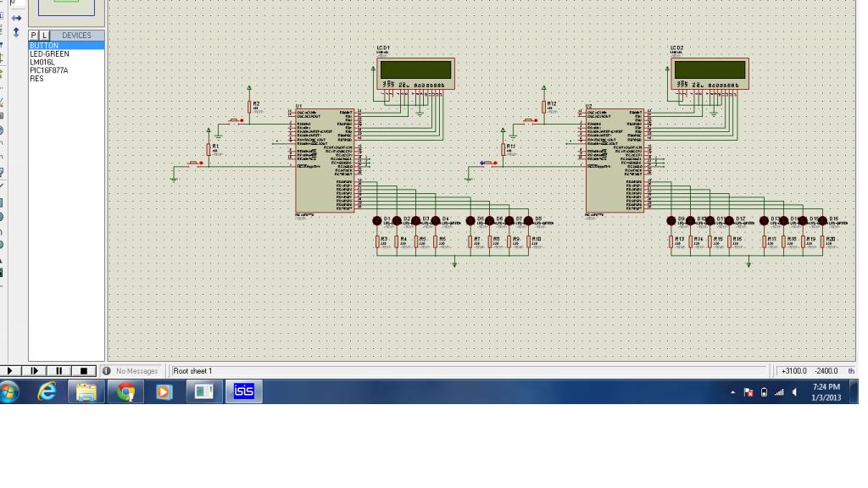
Task: Open the ISIS taskbar icon
Action: [x=243, y=391]
